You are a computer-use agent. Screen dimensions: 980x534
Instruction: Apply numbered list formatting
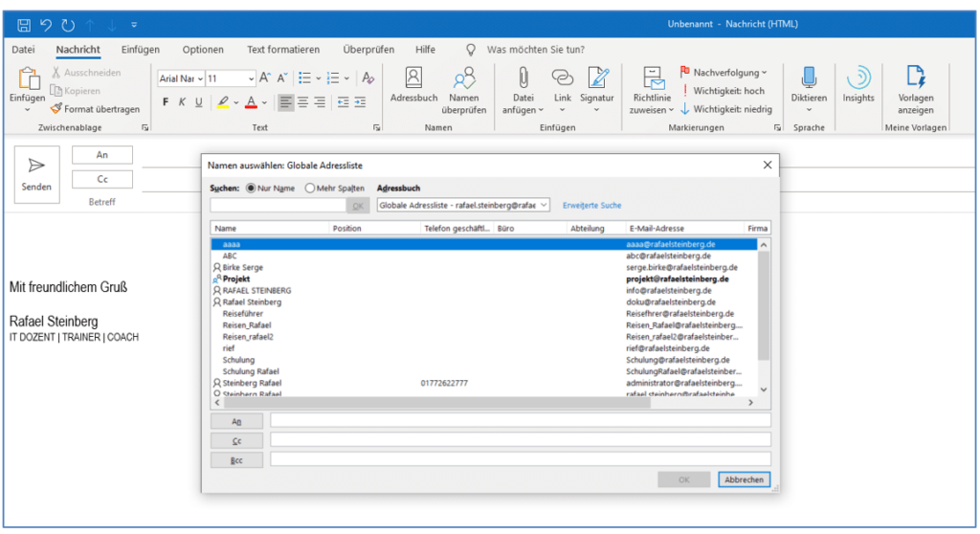pyautogui.click(x=333, y=78)
